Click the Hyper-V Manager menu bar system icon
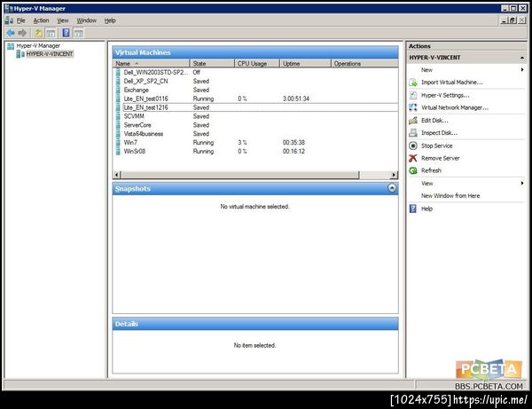This screenshot has width=532, height=409. tap(9, 20)
